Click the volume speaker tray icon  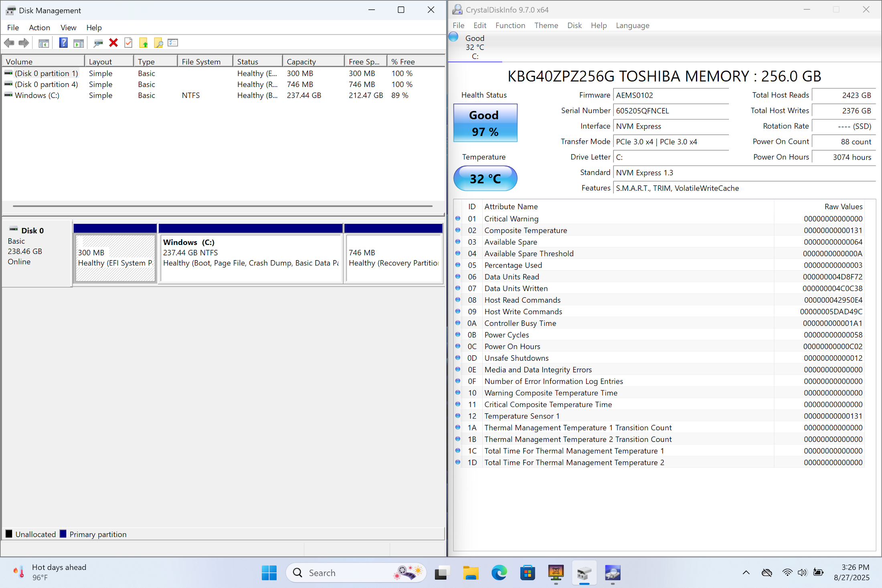tap(802, 572)
